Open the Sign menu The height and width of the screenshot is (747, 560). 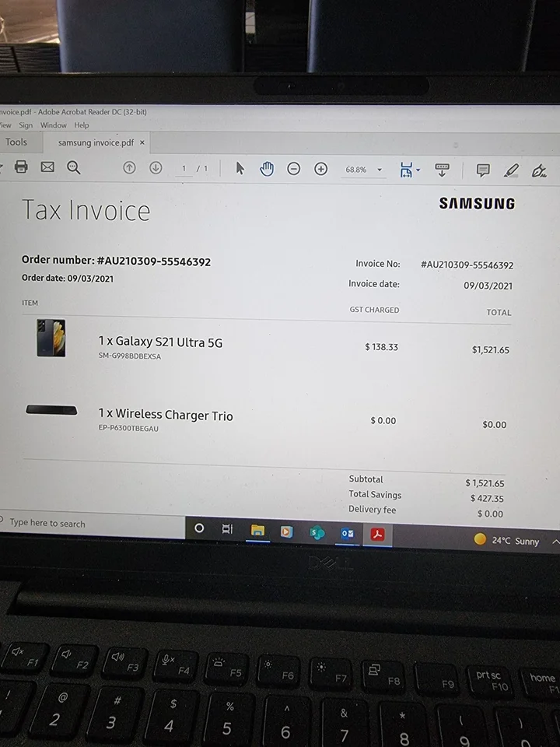click(x=26, y=125)
